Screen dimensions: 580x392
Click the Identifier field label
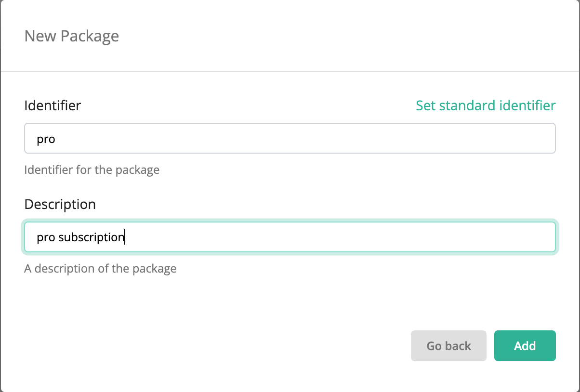(x=53, y=105)
